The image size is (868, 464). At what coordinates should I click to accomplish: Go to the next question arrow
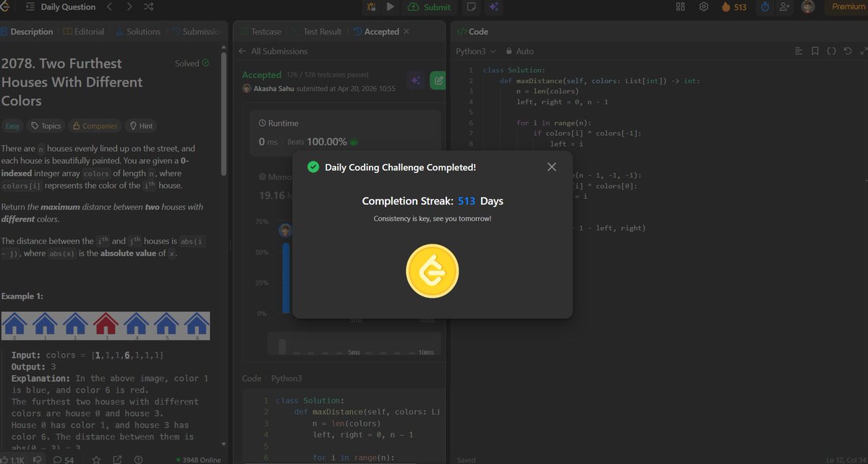pyautogui.click(x=129, y=7)
